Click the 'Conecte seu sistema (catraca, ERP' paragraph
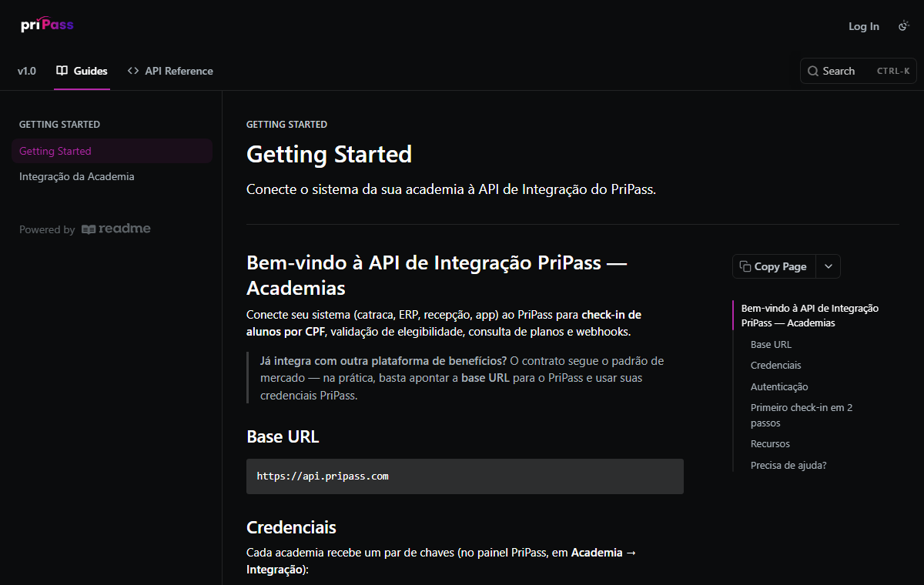 pos(444,323)
